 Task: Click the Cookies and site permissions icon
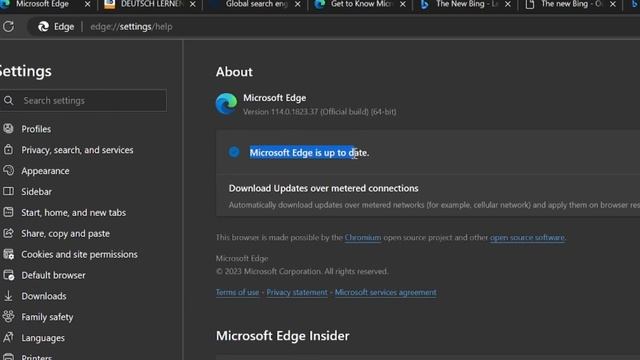coord(8,254)
